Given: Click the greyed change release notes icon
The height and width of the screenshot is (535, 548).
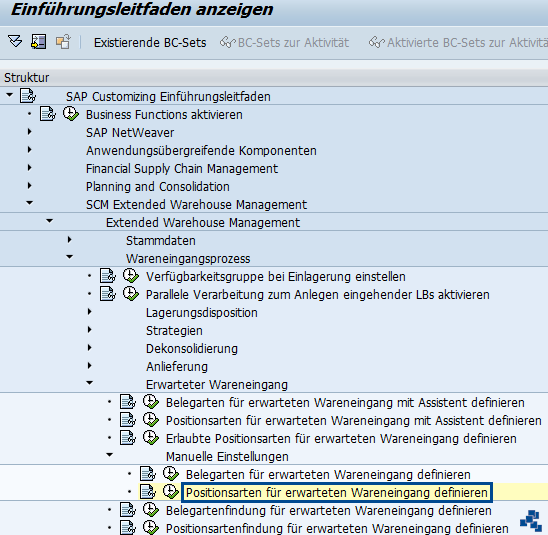Looking at the screenshot, I should point(63,42).
